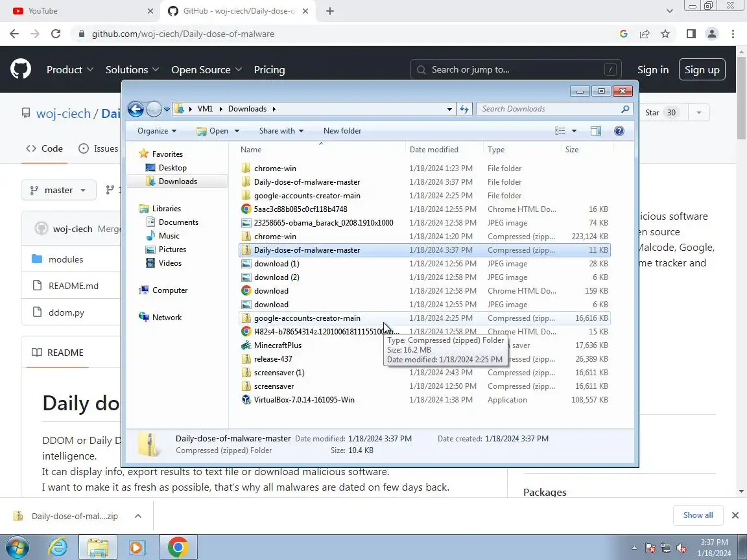Click the refresh icon beside Explorer address bar
This screenshot has width=747, height=560.
coord(464,109)
